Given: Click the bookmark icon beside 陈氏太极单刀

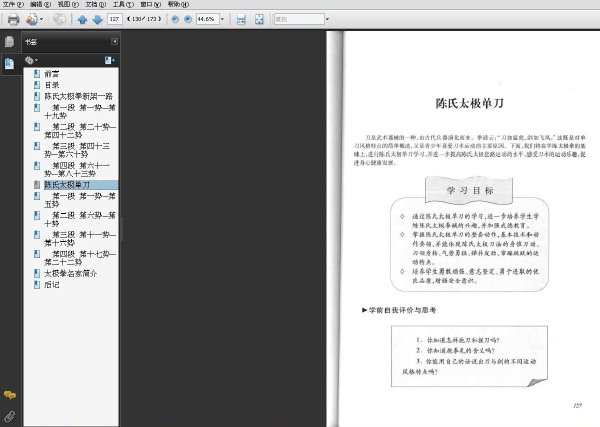Looking at the screenshot, I should pos(37,185).
